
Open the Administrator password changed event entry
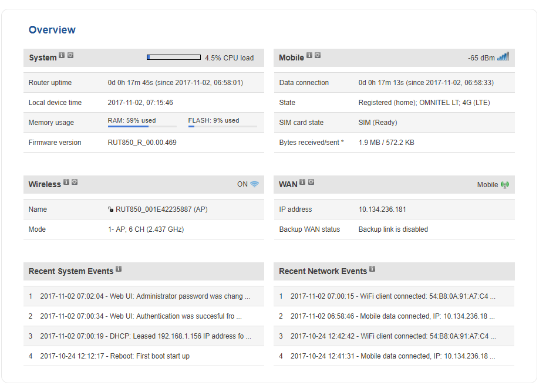click(x=145, y=296)
